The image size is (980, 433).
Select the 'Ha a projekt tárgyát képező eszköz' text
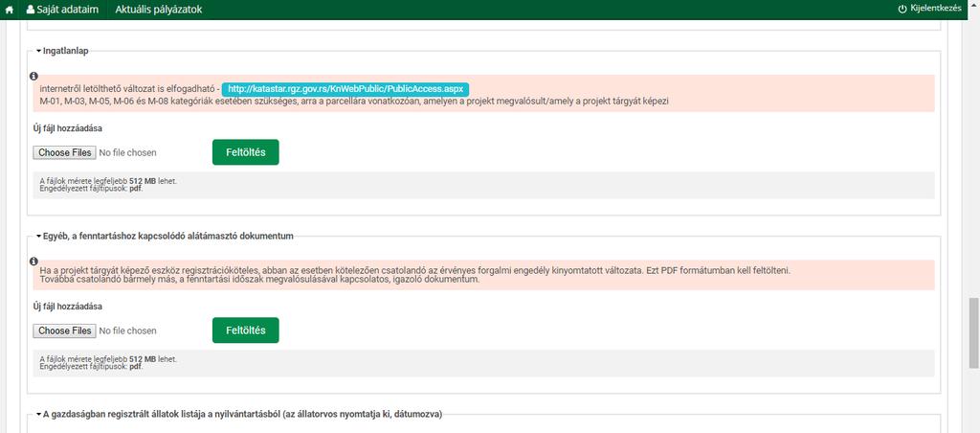pyautogui.click(x=415, y=270)
